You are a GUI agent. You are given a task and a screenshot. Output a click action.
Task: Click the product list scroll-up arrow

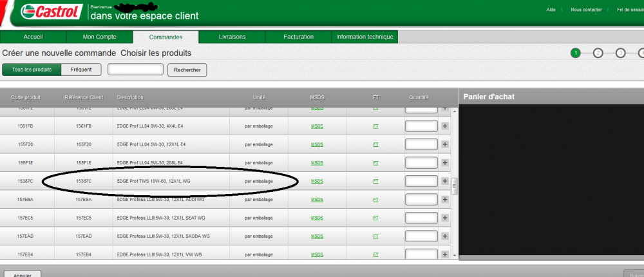click(x=454, y=111)
